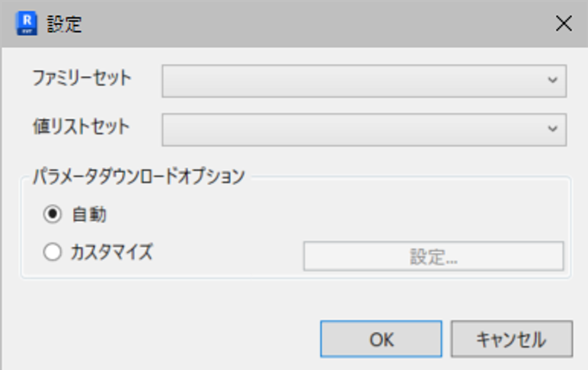
Task: Click the 値リストセット label
Action: [81, 126]
